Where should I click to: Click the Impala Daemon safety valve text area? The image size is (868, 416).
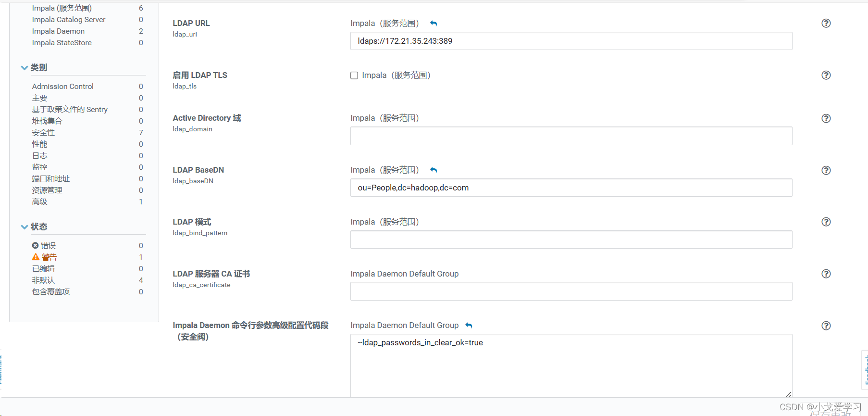coord(571,366)
